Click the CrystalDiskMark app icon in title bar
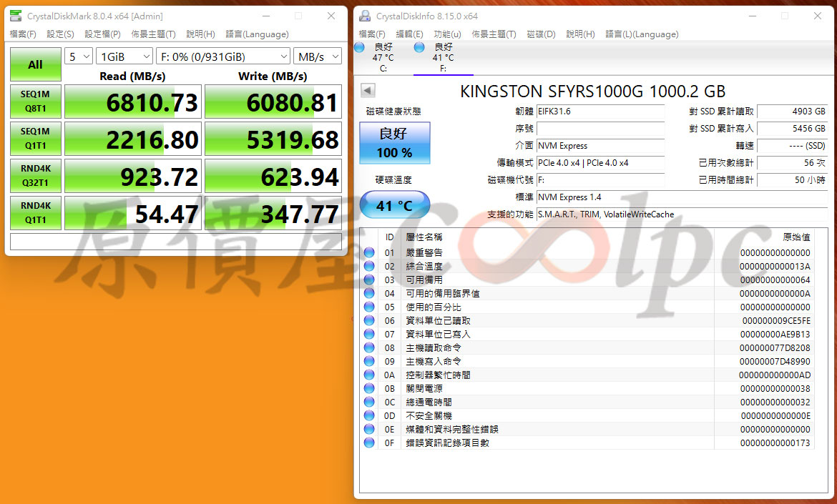This screenshot has width=837, height=504. 16,16
